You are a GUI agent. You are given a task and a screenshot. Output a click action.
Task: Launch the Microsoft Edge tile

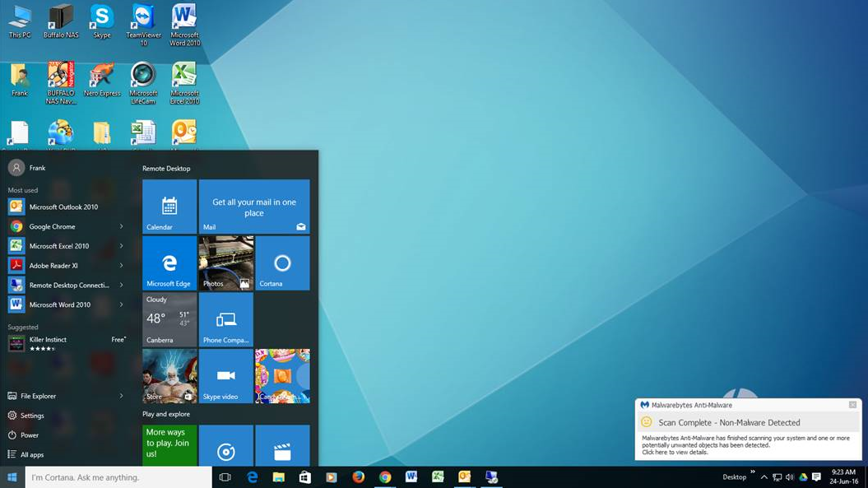pos(169,263)
